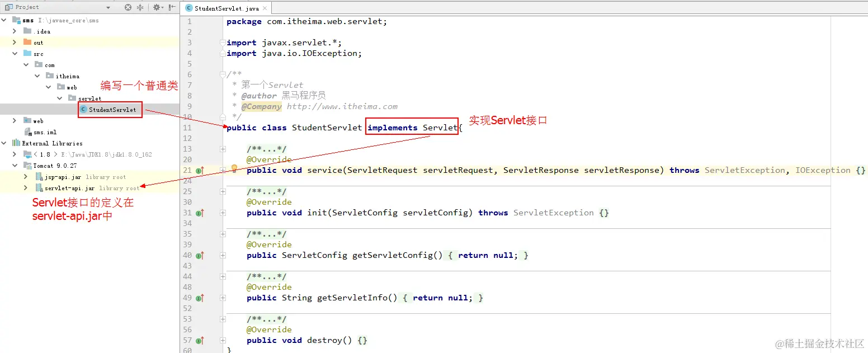Open the Project view type dropdown arrow
The width and height of the screenshot is (868, 353).
107,7
